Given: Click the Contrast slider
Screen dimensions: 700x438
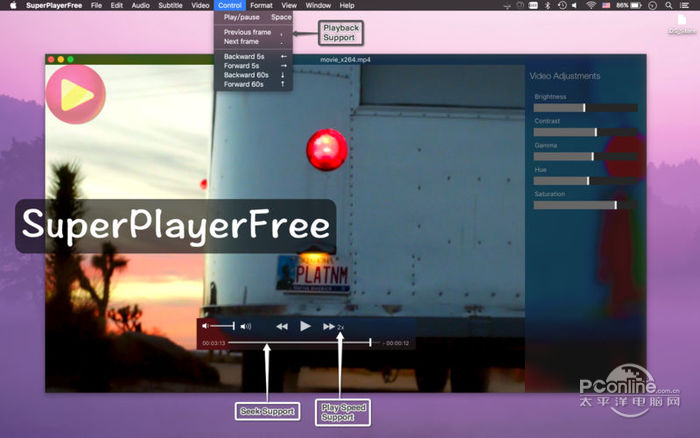Looking at the screenshot, I should click(585, 132).
